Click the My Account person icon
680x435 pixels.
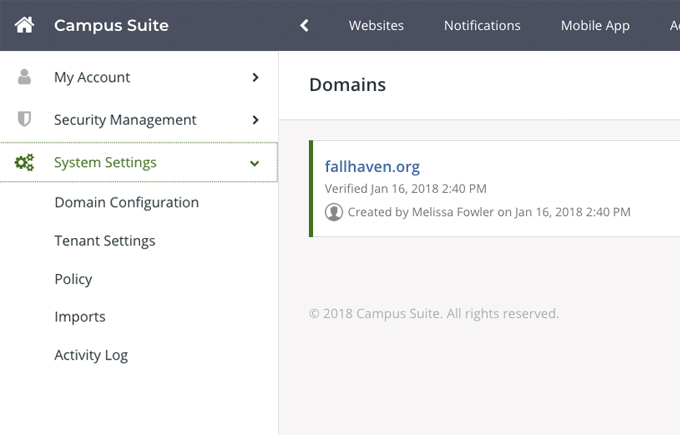coord(24,77)
